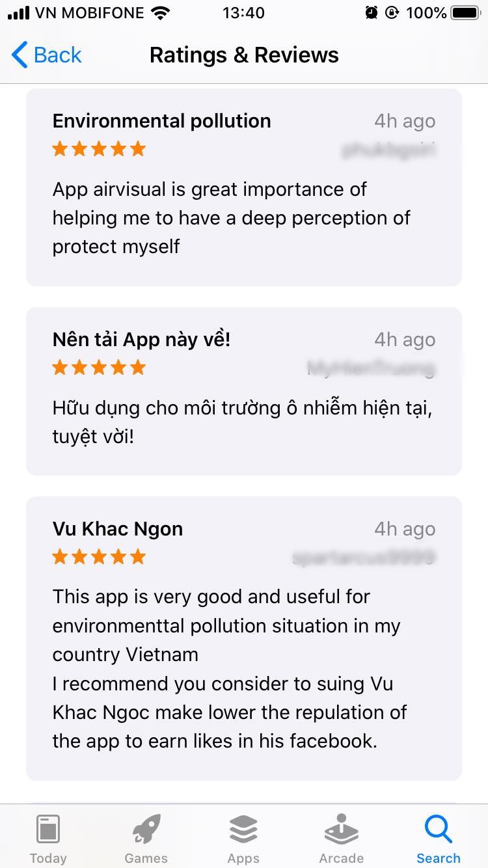Tap the five stars on Environmental pollution review
488x868 pixels.
(x=99, y=149)
